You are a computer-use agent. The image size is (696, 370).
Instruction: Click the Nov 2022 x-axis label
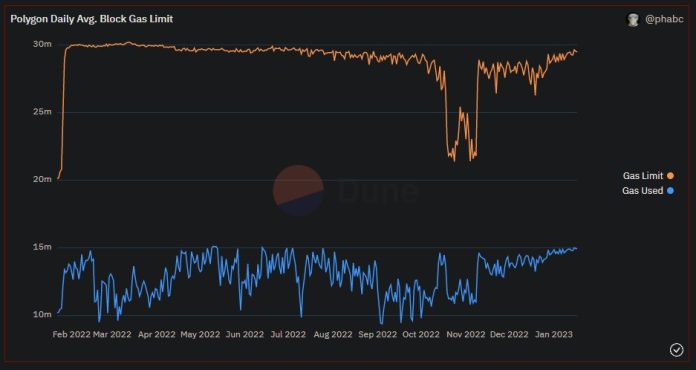click(465, 335)
